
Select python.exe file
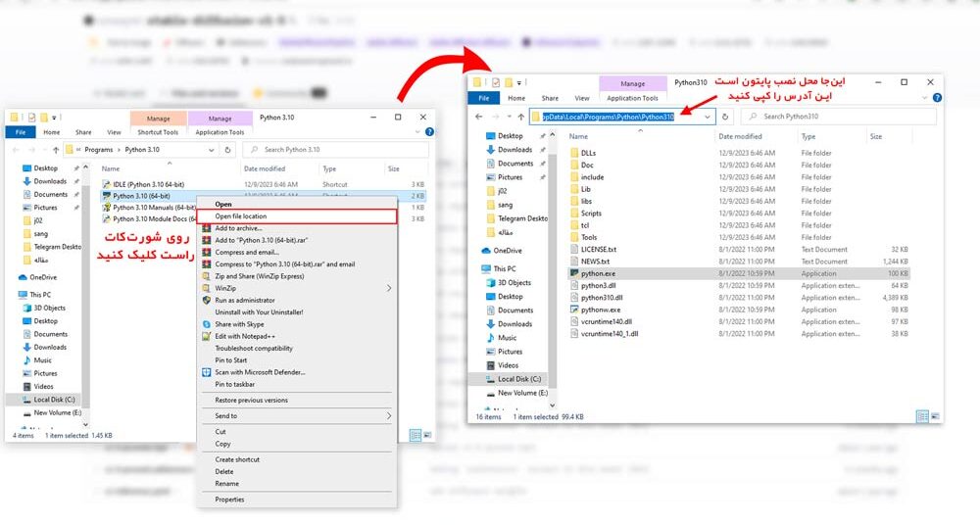[598, 273]
